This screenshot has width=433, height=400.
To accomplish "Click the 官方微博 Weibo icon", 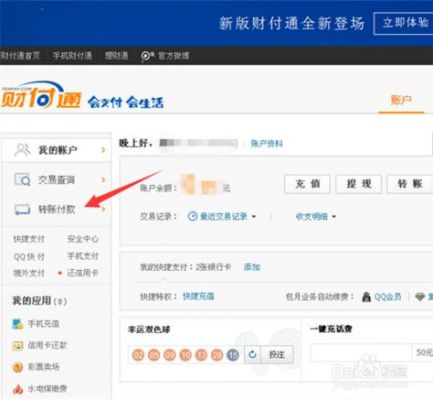I will pyautogui.click(x=147, y=55).
